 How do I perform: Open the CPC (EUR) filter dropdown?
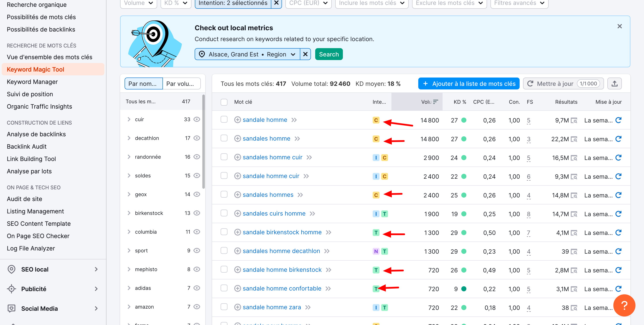tap(308, 3)
